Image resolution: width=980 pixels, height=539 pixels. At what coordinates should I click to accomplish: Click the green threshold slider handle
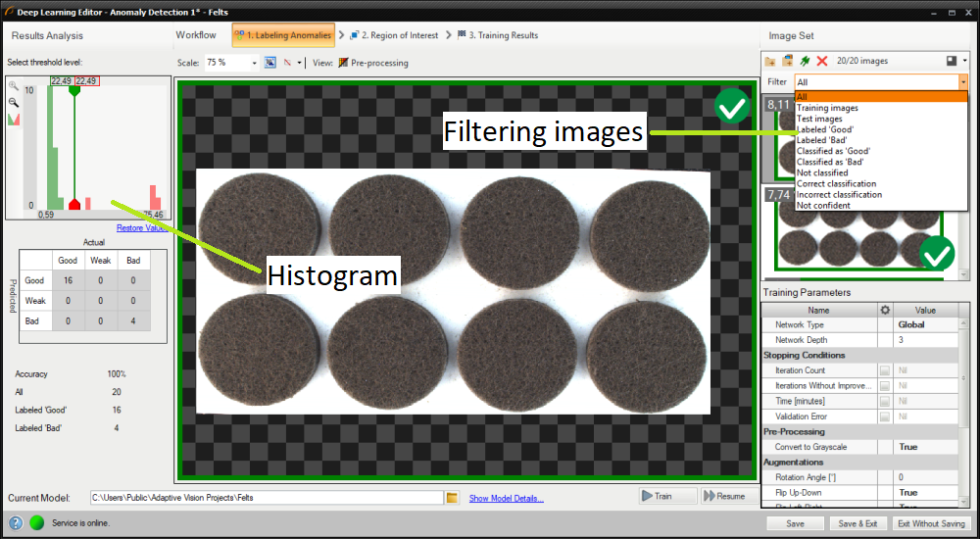74,89
